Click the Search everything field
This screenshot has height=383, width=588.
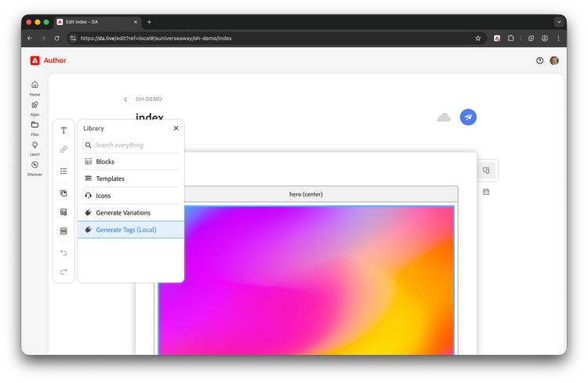[x=133, y=145]
